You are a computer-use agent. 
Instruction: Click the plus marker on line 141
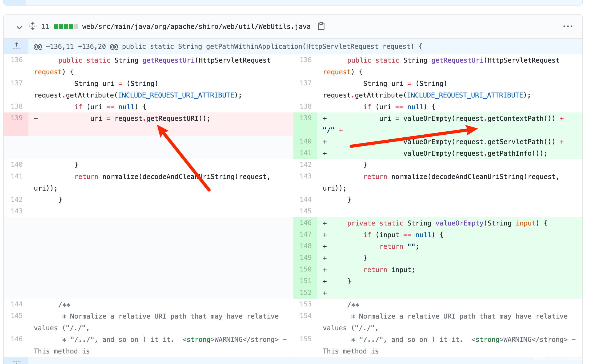[x=325, y=153]
